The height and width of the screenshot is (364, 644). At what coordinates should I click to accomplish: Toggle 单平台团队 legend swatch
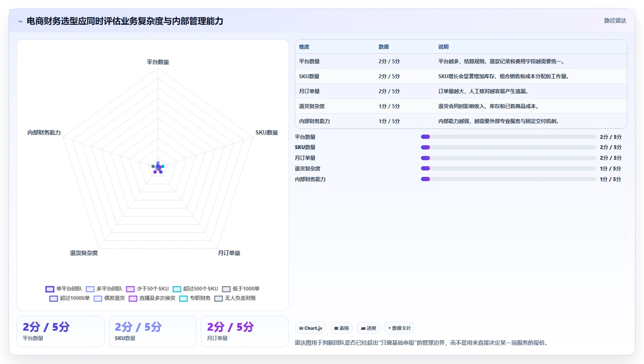(50, 289)
